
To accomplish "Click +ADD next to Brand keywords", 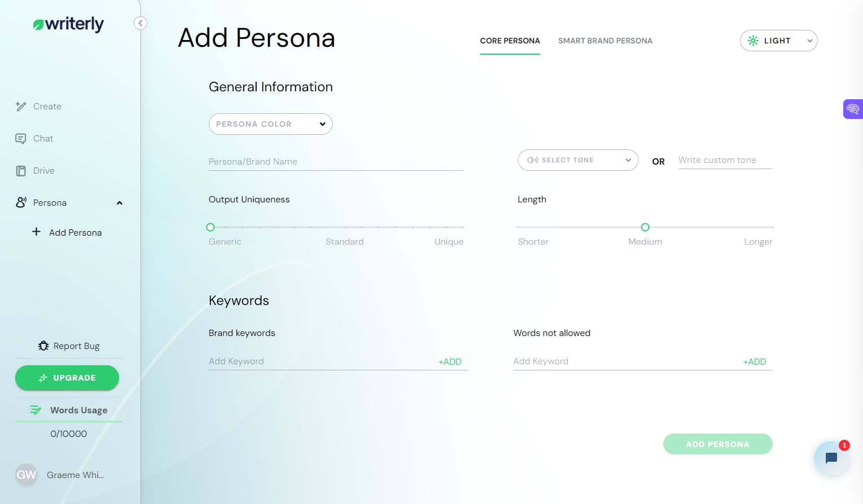I will [x=450, y=361].
